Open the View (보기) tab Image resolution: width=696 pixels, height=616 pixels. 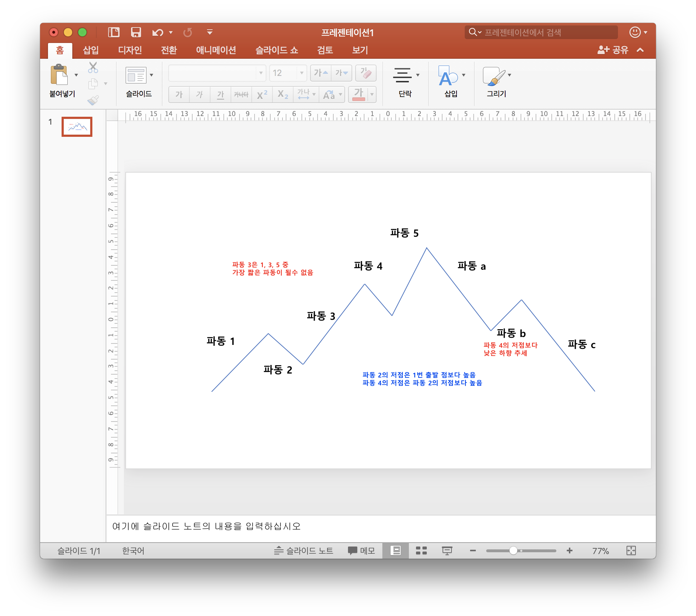pyautogui.click(x=360, y=50)
